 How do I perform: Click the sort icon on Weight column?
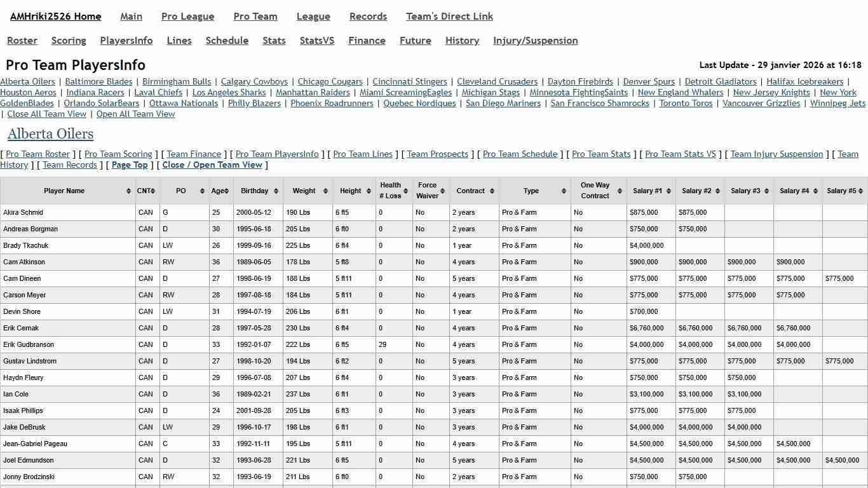(324, 191)
